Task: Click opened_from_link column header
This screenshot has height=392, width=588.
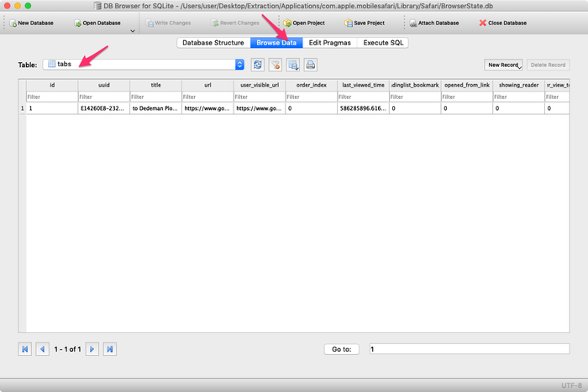Action: [x=467, y=85]
